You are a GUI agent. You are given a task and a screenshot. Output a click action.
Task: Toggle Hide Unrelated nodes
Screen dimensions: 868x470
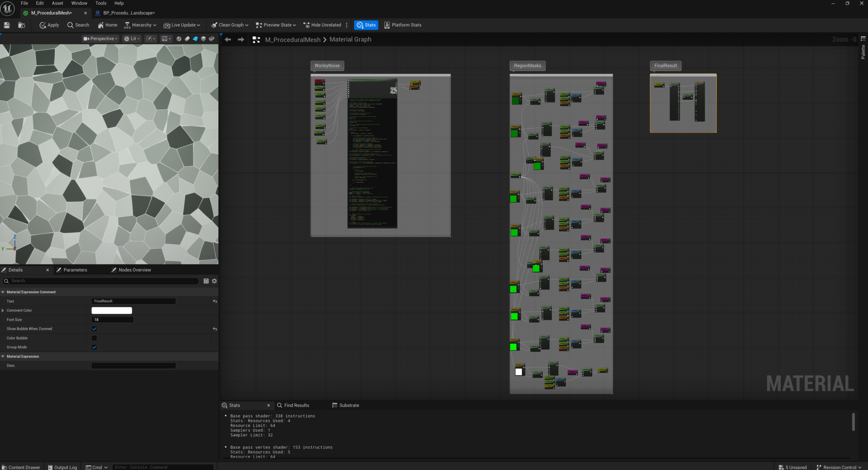322,25
